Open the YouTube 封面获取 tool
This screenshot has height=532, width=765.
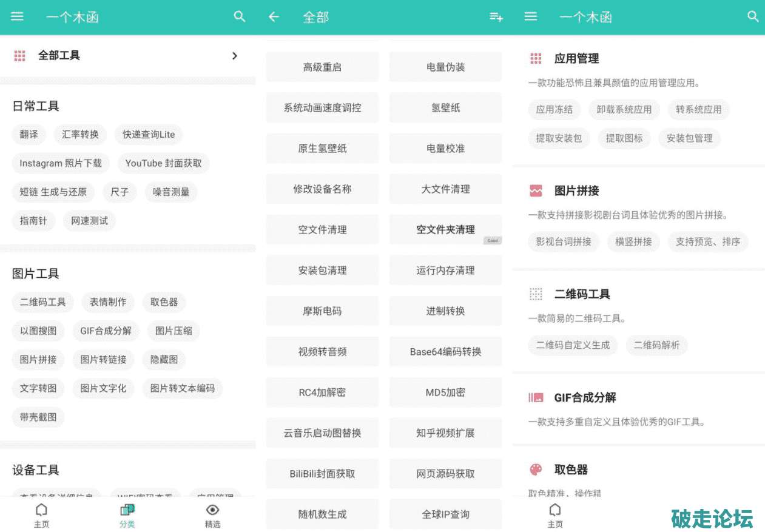pyautogui.click(x=164, y=163)
